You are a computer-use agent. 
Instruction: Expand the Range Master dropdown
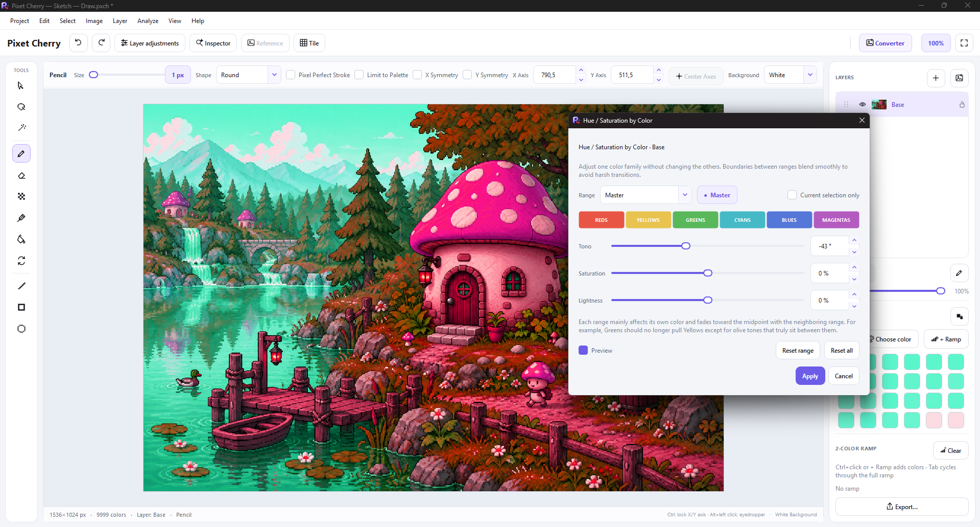click(646, 195)
